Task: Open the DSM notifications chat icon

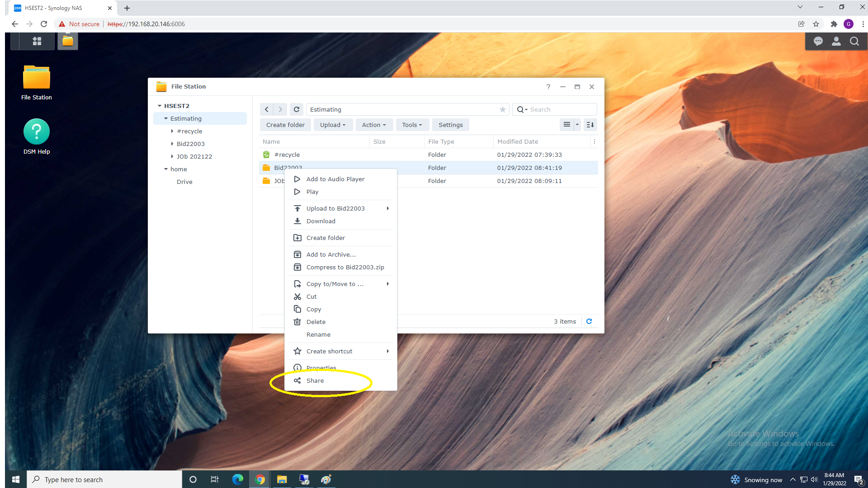Action: coord(818,41)
